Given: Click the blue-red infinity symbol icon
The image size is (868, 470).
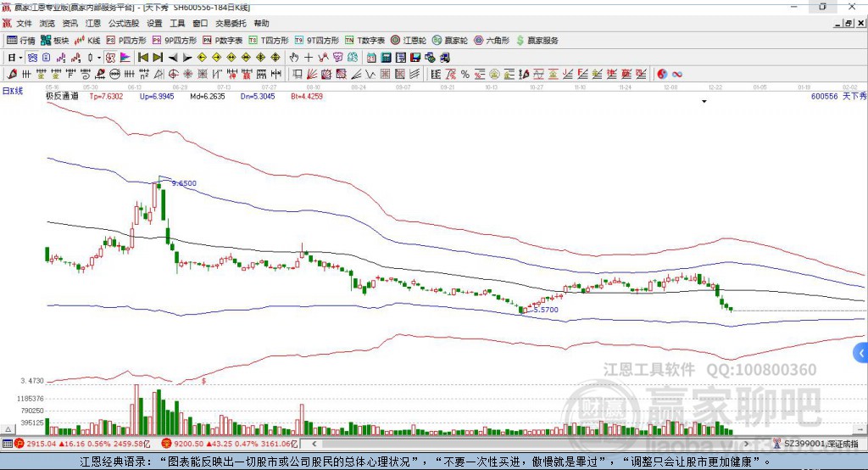Looking at the screenshot, I should 677,75.
